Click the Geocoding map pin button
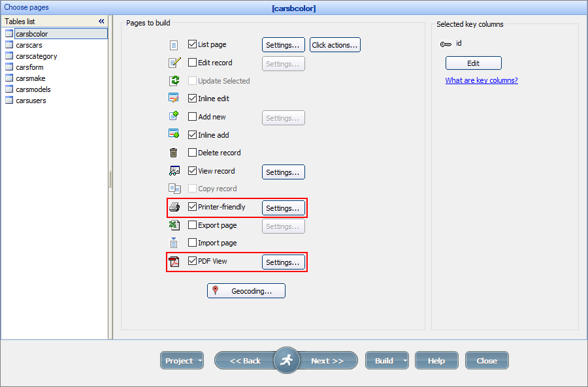588x387 pixels. click(246, 290)
